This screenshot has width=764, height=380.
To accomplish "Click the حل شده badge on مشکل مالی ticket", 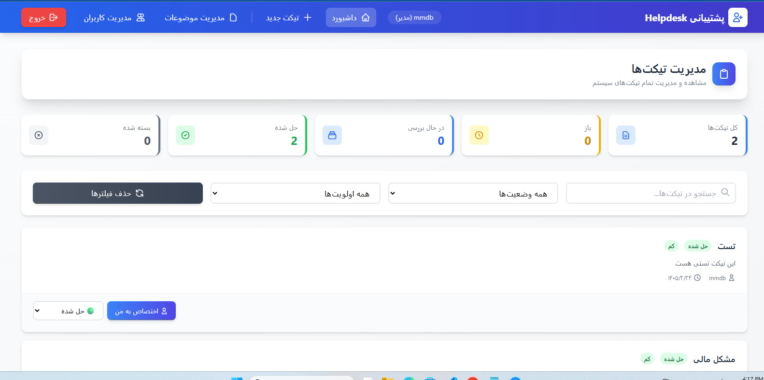I will pos(674,359).
